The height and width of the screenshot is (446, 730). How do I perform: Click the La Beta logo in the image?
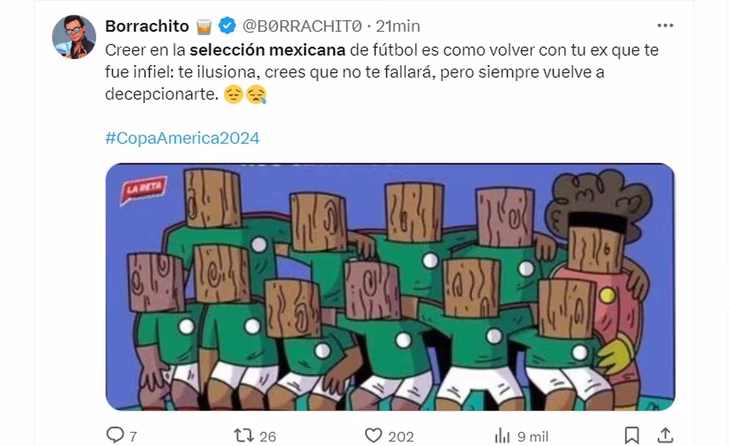(144, 189)
